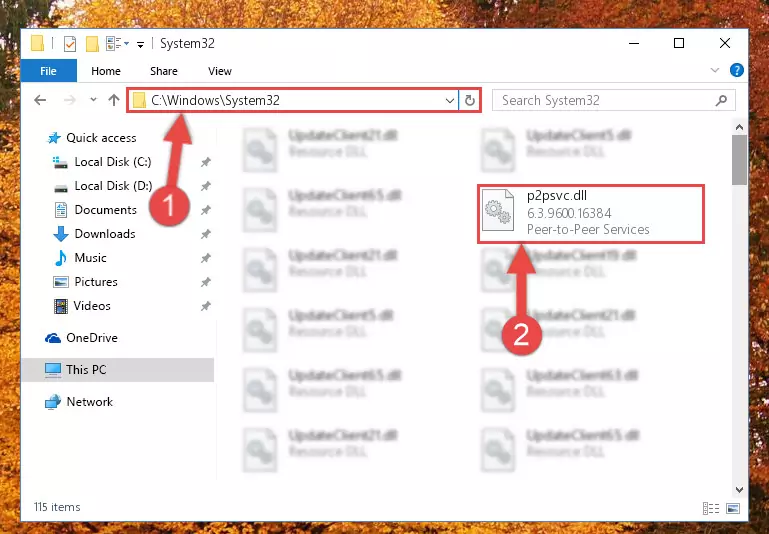Click the folder icon in the title bar
Image resolution: width=769 pixels, height=534 pixels.
click(x=37, y=44)
